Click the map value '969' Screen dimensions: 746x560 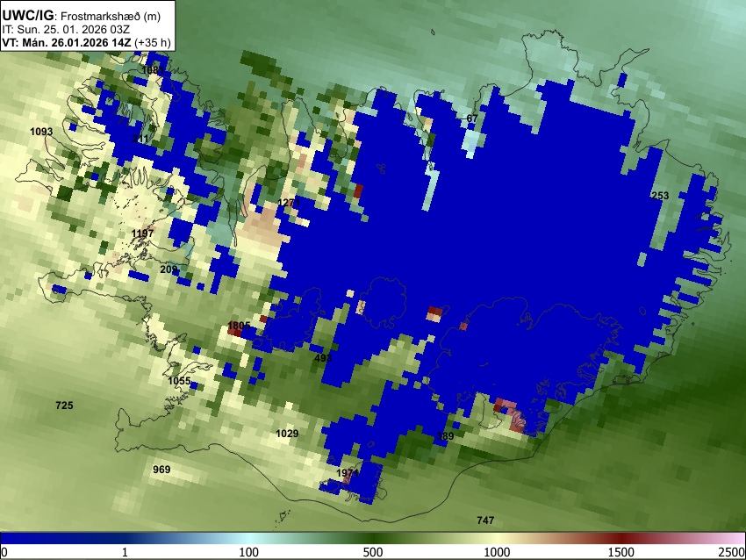[x=161, y=470]
